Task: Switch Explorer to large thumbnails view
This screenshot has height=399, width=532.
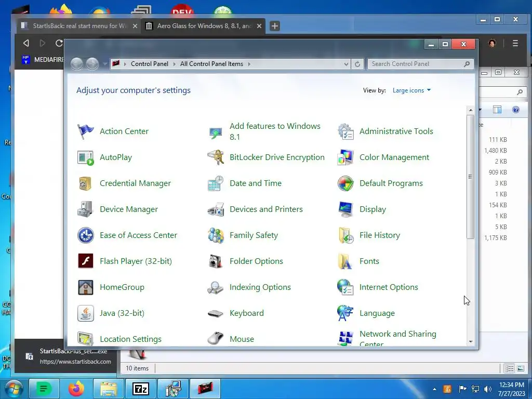Action: tap(521, 368)
